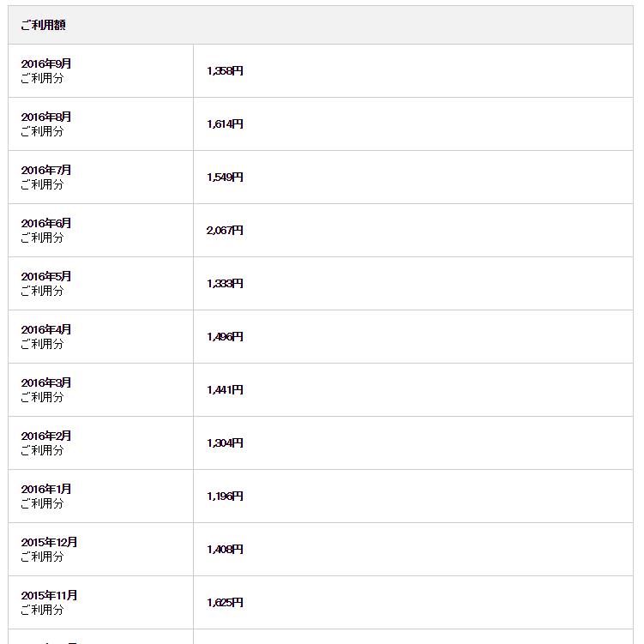Select the 2016年7月 ご利用分 row label
The height and width of the screenshot is (644, 644).
46,178
